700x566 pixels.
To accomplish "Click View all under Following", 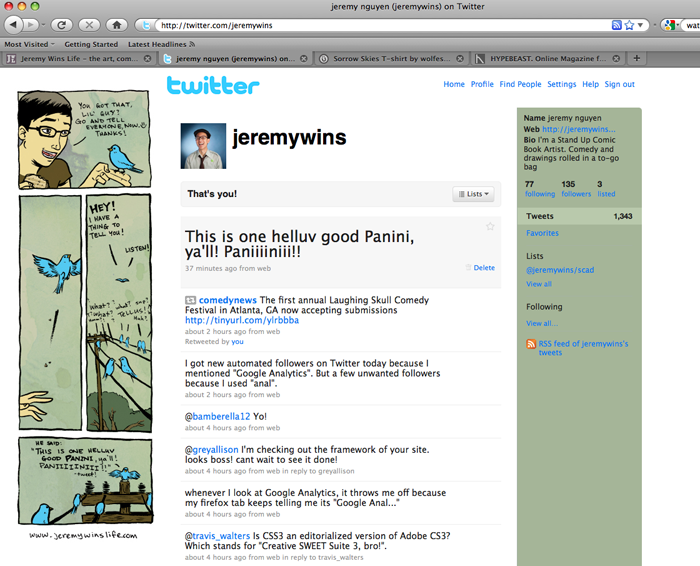I will tap(542, 323).
